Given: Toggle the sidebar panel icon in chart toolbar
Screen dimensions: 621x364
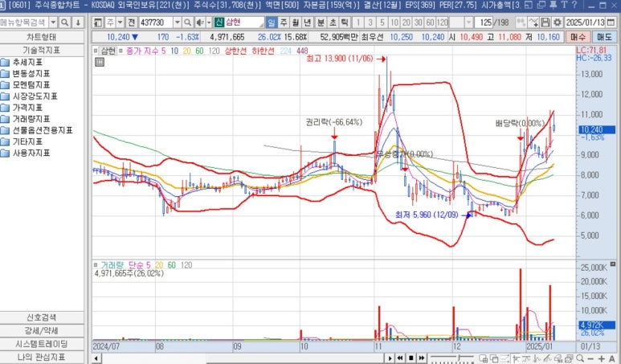Looking at the screenshot, I should point(98,22).
